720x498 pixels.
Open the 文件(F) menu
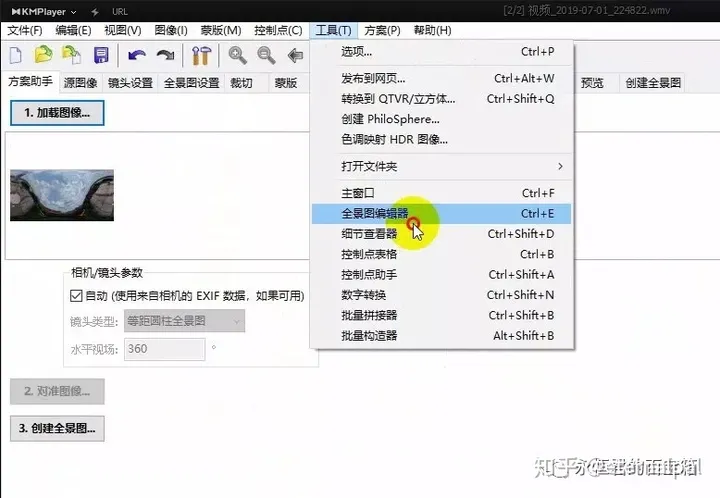pos(25,30)
